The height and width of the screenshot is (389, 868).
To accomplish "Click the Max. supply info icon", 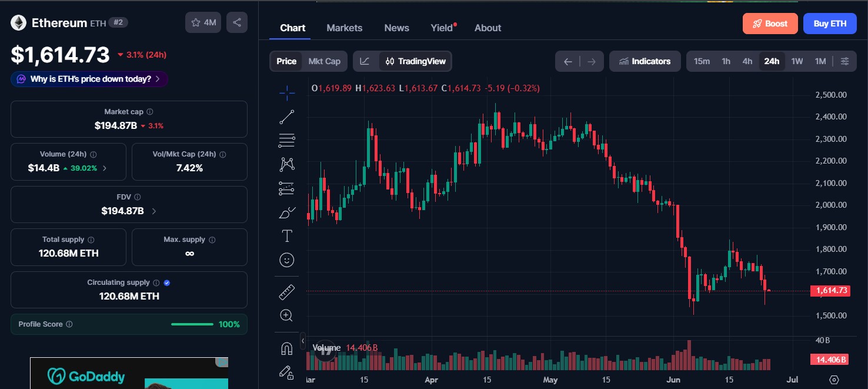I will [212, 240].
